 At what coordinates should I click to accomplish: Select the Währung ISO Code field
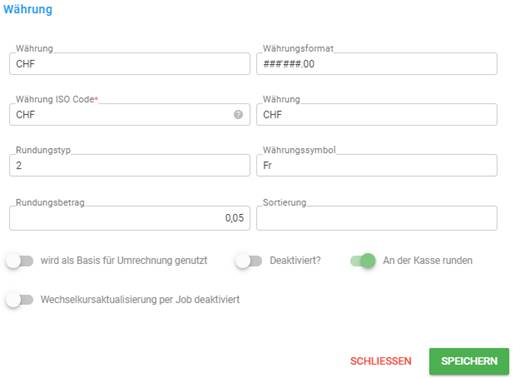130,114
